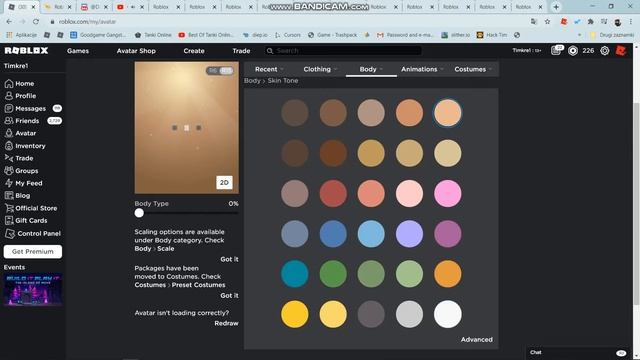The width and height of the screenshot is (640, 360).
Task: Click Got it under Scaling options notice
Action: 229,259
